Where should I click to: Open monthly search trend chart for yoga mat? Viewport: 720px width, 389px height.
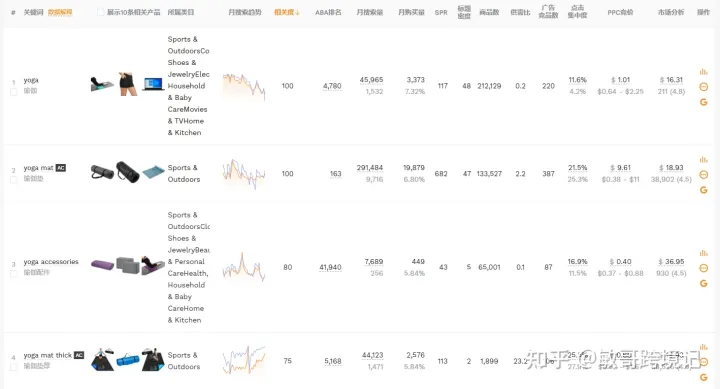pyautogui.click(x=244, y=174)
